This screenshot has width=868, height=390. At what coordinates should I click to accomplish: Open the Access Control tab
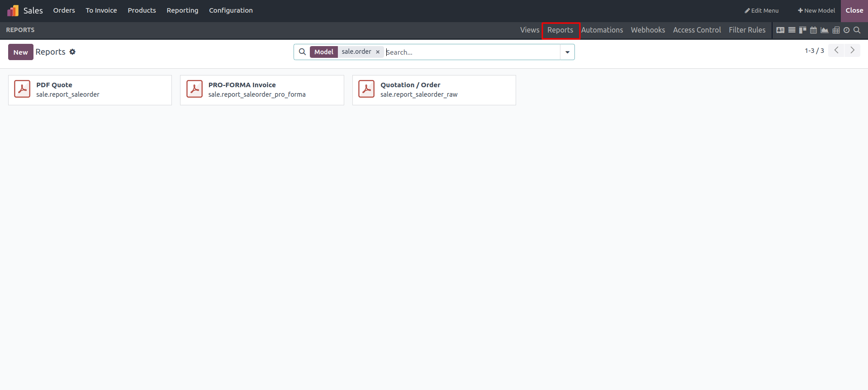pyautogui.click(x=697, y=30)
